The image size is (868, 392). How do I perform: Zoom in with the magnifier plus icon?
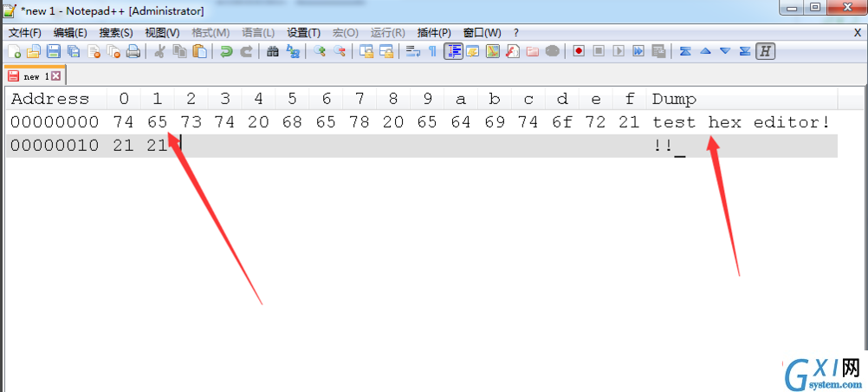[320, 51]
